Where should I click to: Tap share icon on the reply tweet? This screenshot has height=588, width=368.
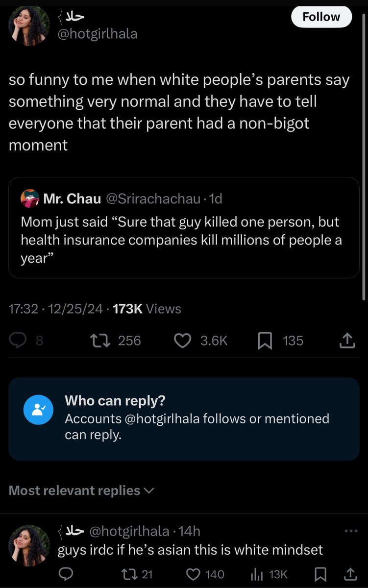point(351,574)
